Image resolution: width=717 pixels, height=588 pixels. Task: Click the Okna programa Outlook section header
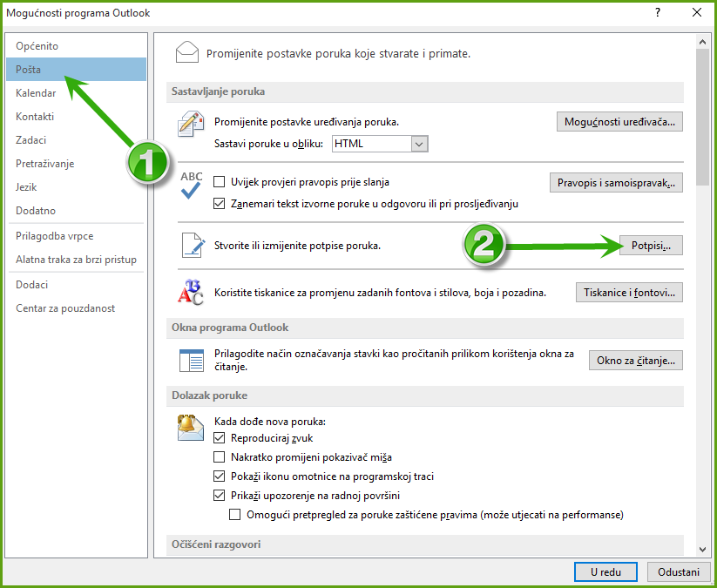point(425,328)
